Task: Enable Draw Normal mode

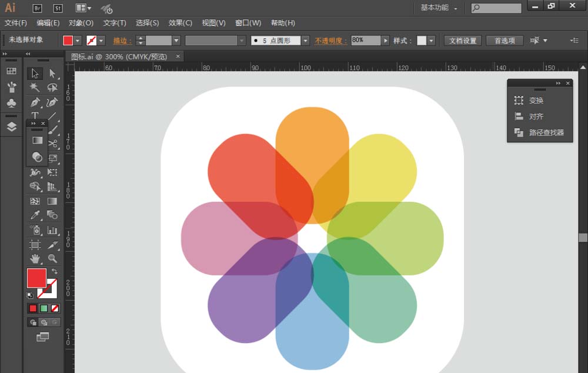Action: pos(33,322)
